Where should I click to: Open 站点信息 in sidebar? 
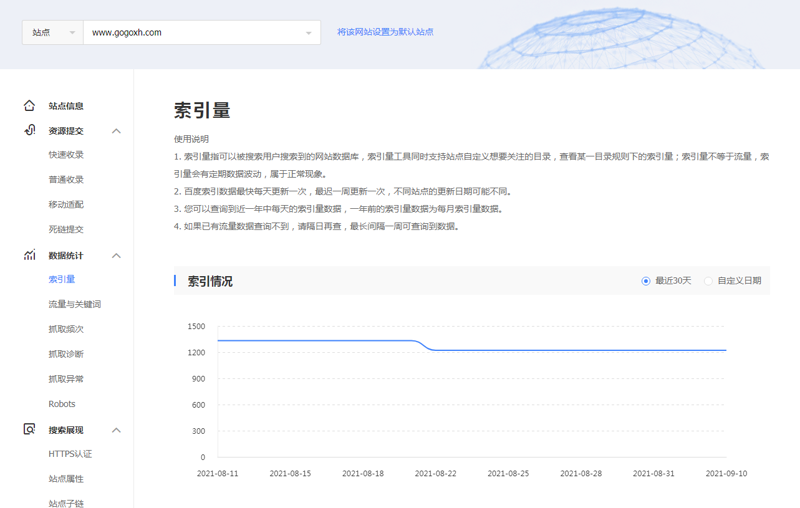pos(66,106)
